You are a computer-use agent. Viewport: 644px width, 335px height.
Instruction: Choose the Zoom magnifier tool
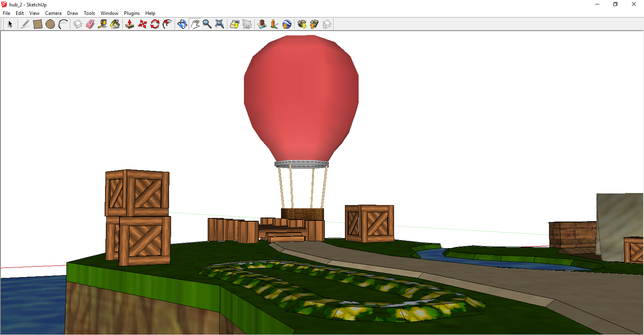tap(207, 24)
